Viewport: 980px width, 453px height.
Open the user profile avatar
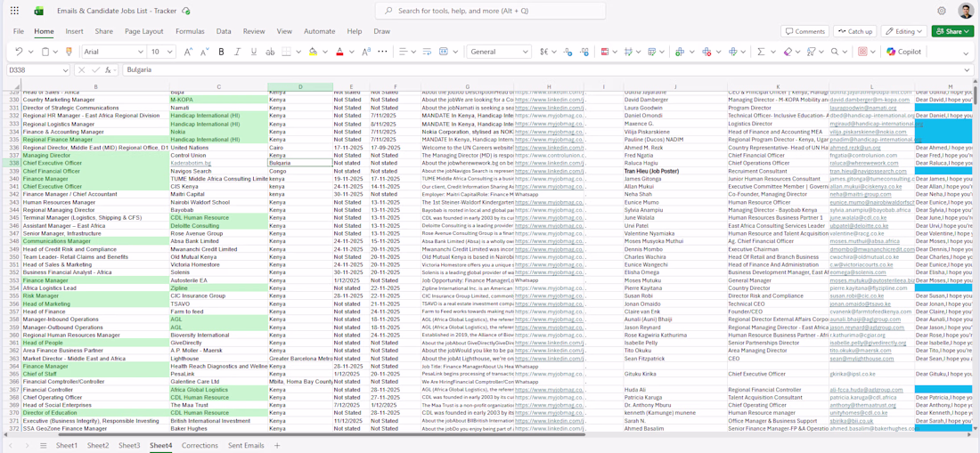click(965, 11)
